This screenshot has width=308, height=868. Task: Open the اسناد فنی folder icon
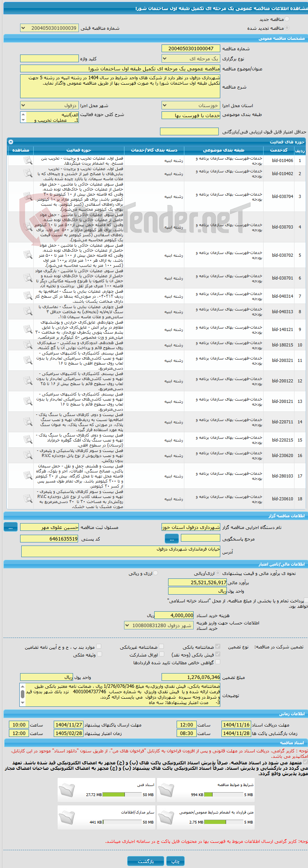pos(67,790)
